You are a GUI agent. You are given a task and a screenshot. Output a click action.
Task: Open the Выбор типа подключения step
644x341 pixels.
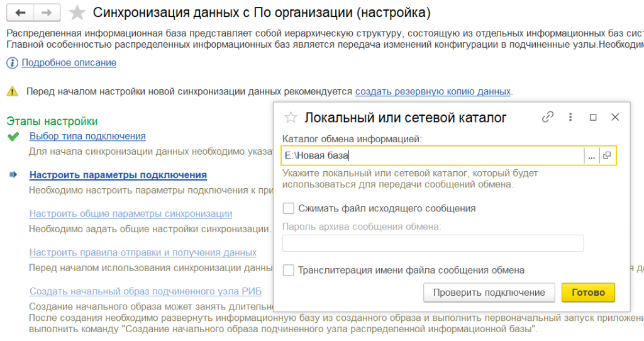[x=87, y=136]
